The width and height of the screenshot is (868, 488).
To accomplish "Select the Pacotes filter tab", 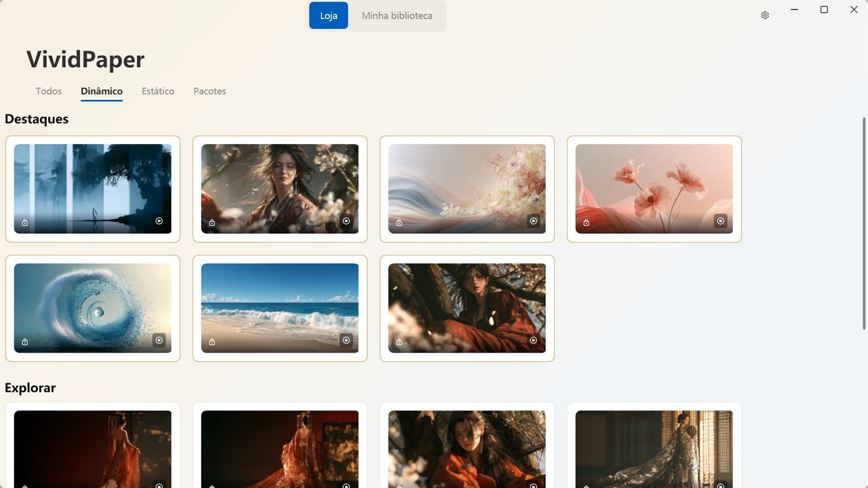I will point(209,91).
